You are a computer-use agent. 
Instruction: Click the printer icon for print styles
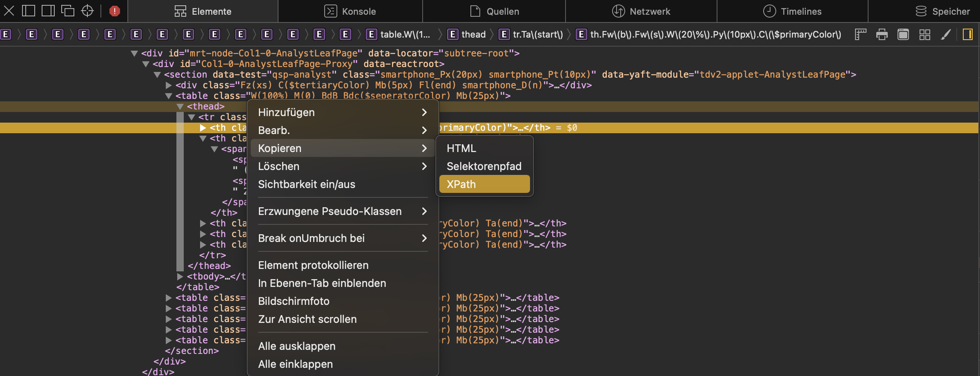[882, 34]
